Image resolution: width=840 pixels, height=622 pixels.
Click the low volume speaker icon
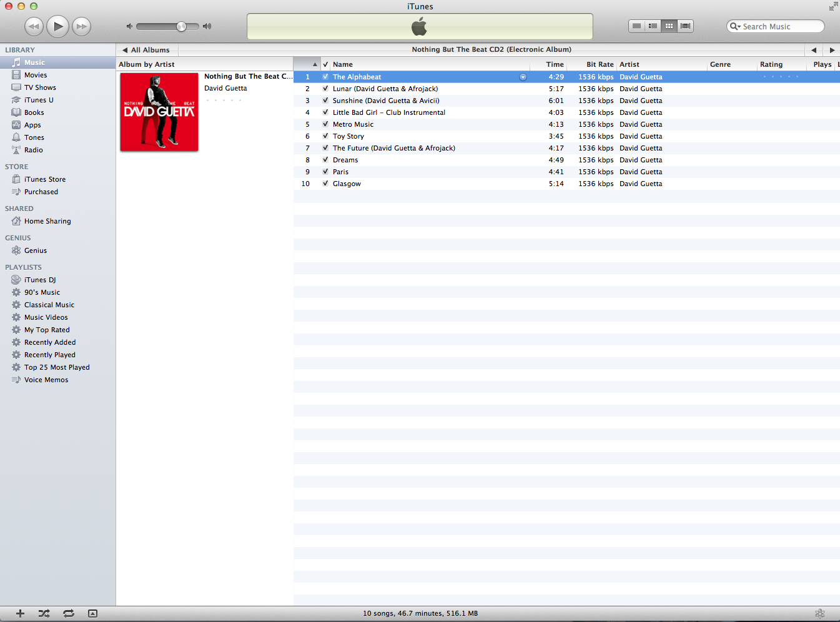129,26
